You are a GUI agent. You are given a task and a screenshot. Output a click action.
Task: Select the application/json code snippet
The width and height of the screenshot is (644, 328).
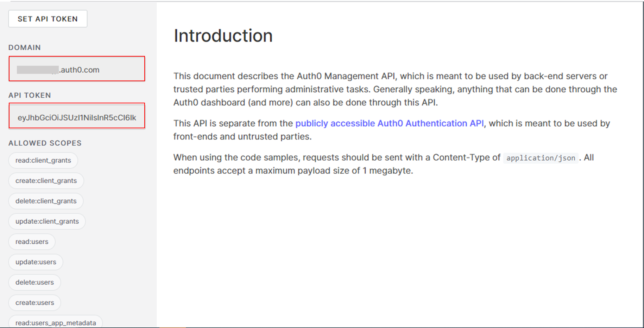(541, 158)
